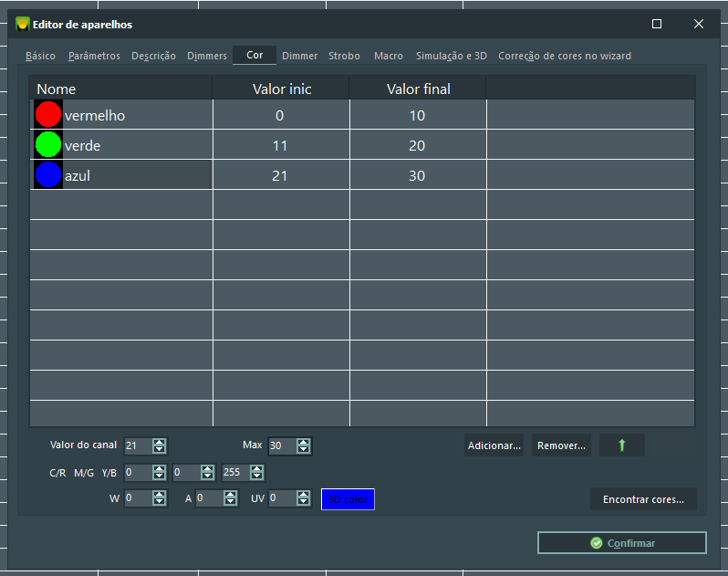
Task: Close the Editor de aparelhos window
Action: (699, 25)
